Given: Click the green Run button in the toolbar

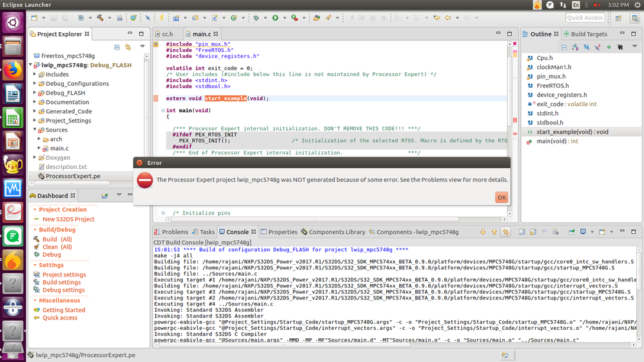Looking at the screenshot, I should tap(275, 17).
